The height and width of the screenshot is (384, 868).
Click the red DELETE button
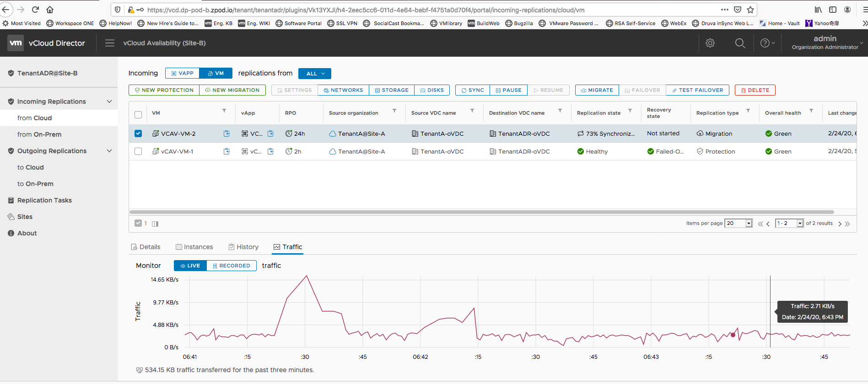click(755, 90)
